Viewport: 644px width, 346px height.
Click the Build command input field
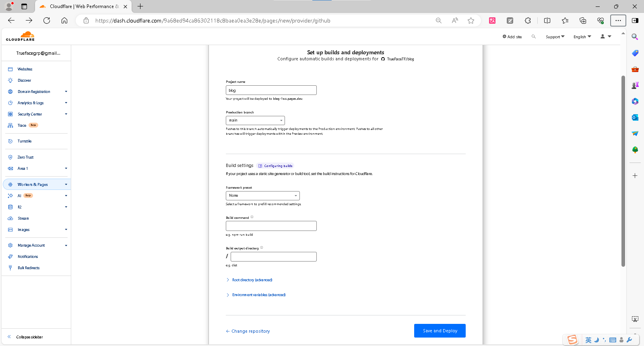(x=271, y=226)
